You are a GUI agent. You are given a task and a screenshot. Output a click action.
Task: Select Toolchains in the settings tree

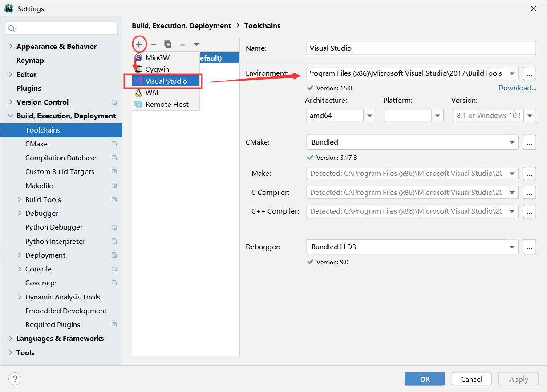click(x=61, y=130)
